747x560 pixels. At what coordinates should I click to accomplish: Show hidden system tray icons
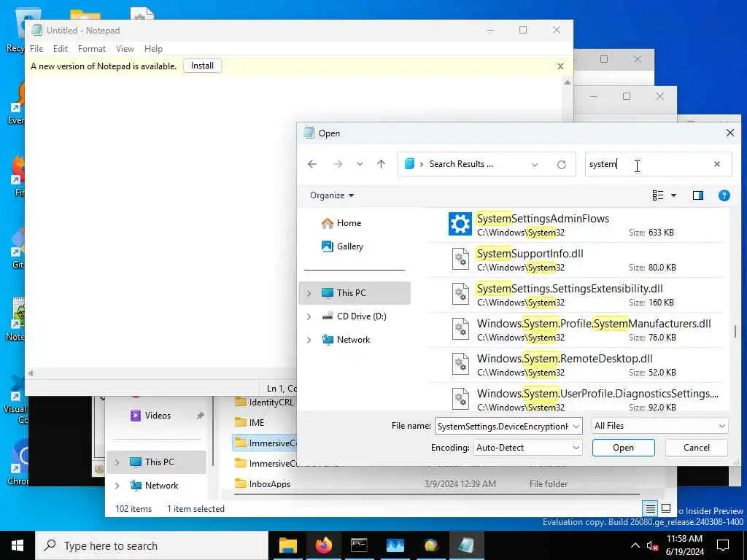tap(635, 545)
